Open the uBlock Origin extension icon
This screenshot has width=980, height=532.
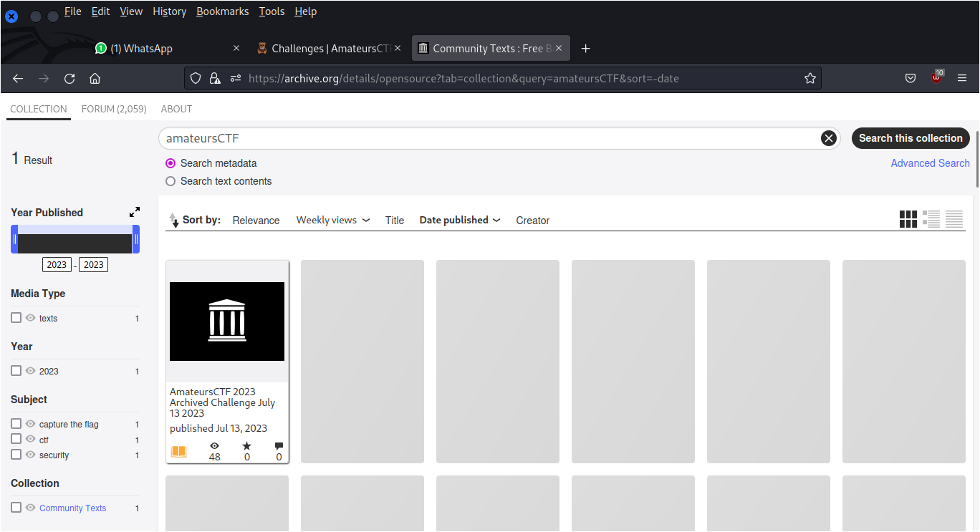click(937, 77)
